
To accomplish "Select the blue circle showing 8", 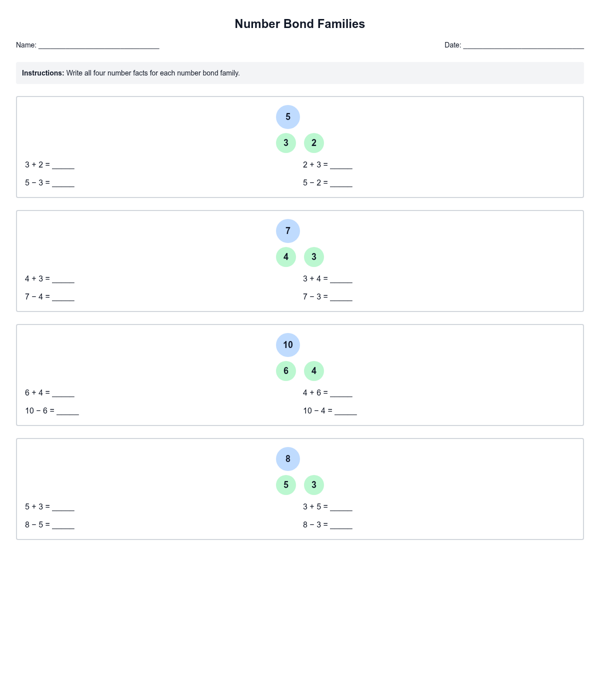I will [x=288, y=459].
